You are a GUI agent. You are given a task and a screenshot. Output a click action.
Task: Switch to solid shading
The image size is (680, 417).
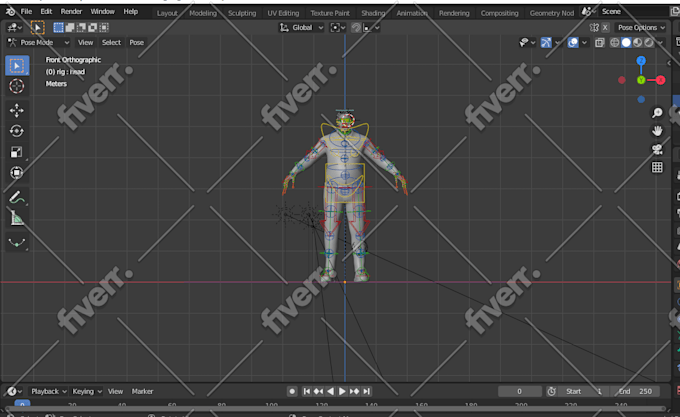click(626, 42)
